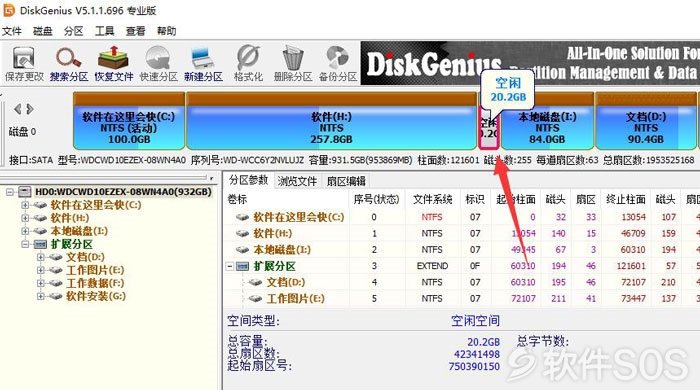Expand the 工作数据(F:) tree node
The image size is (700, 390).
click(41, 283)
